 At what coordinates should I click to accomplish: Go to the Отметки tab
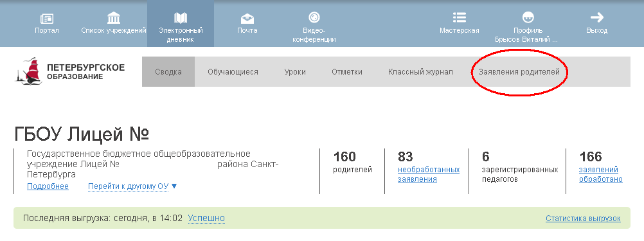point(347,72)
